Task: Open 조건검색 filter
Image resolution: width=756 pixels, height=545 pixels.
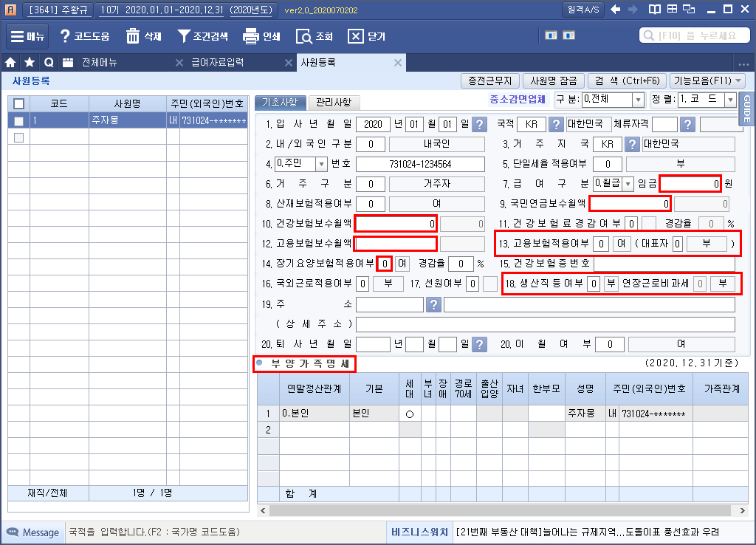Action: 202,36
